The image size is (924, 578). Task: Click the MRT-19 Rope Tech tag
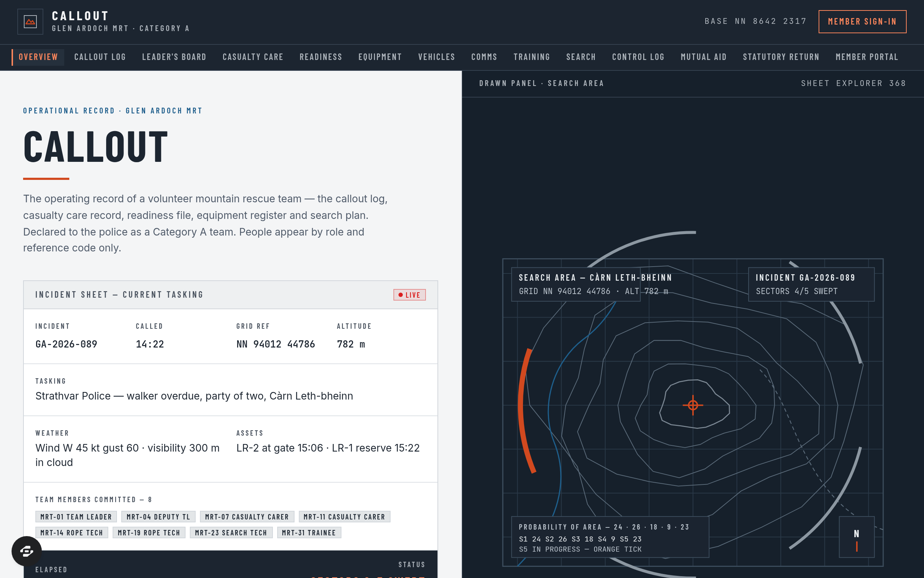[x=149, y=532]
